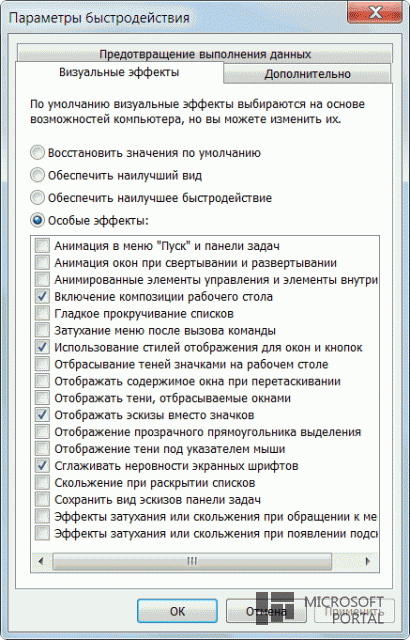
Task: Switch to "Предотвращение выполнения данных" tab
Action: coord(205,54)
